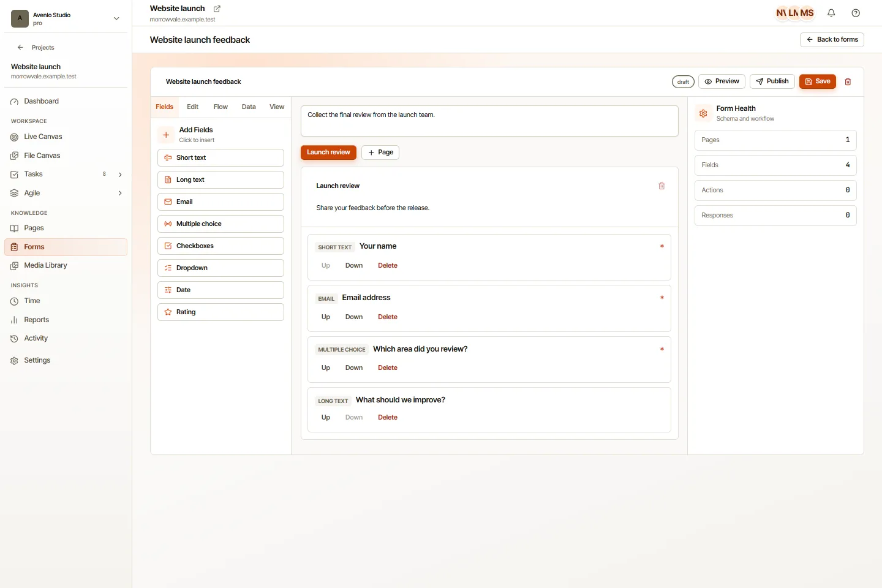Viewport: 882px width, 588px height.
Task: Delete the Email address field
Action: point(388,317)
